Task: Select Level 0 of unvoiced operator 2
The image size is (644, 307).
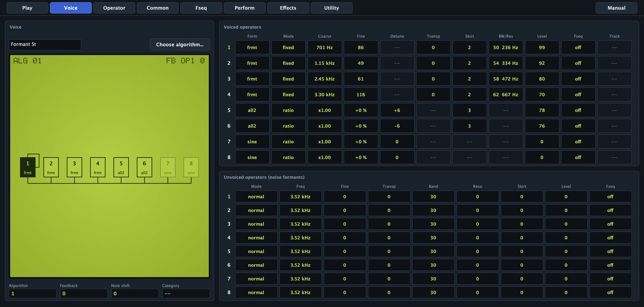Action: pos(566,210)
